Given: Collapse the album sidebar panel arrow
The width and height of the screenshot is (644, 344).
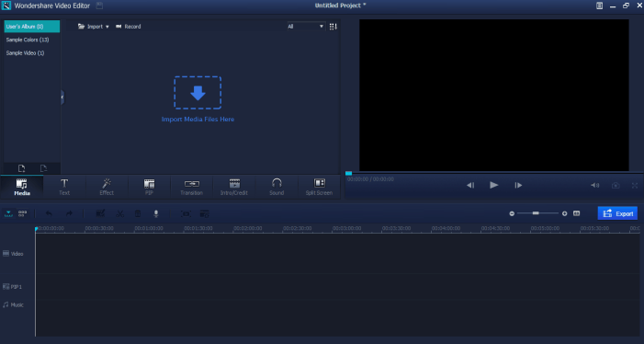Looking at the screenshot, I should point(62,97).
